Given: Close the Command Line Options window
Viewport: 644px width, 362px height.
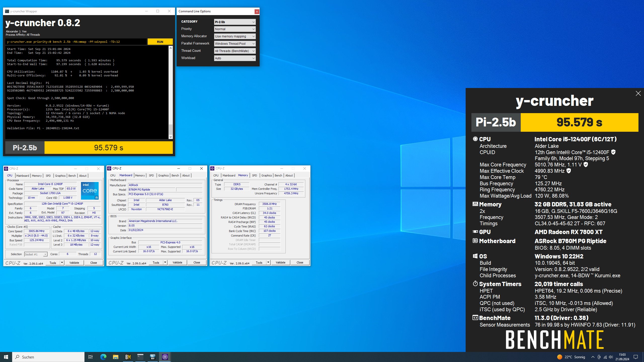Looking at the screenshot, I should [257, 12].
